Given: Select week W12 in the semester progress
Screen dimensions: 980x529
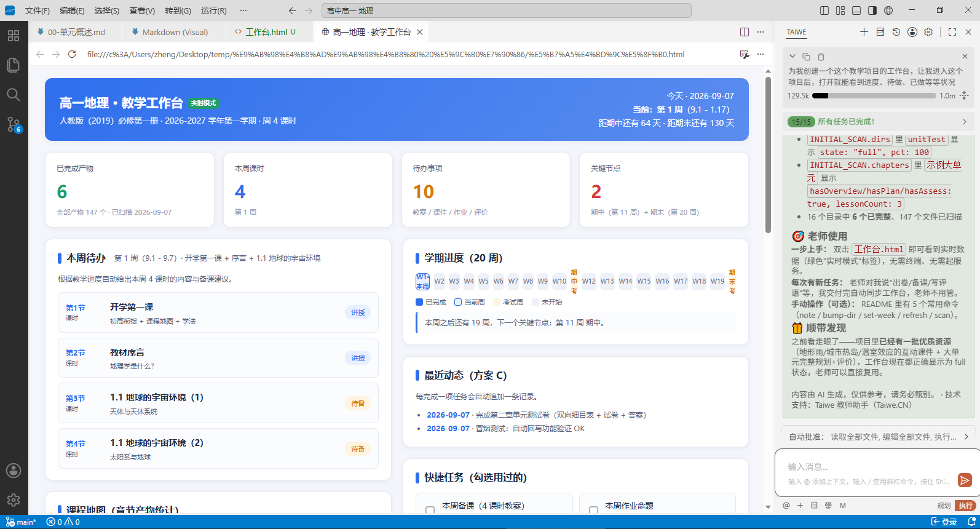Looking at the screenshot, I should tap(589, 281).
